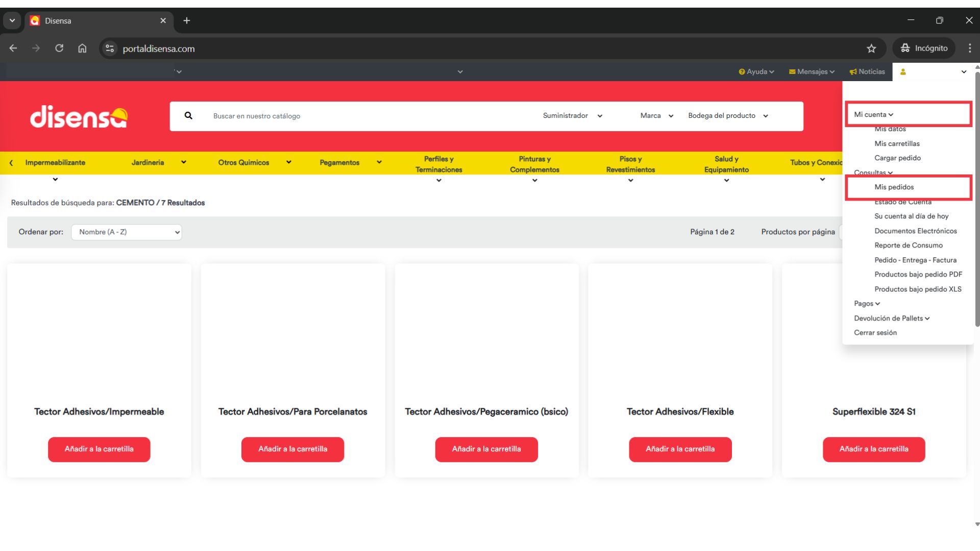Click the user account icon
The height and width of the screenshot is (551, 980).
click(x=903, y=72)
